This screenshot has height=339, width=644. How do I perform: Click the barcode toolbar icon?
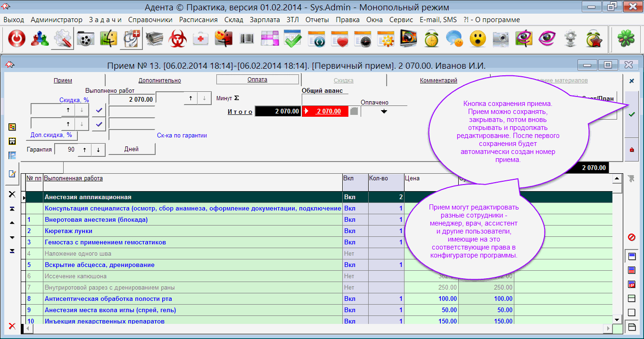coord(247,40)
